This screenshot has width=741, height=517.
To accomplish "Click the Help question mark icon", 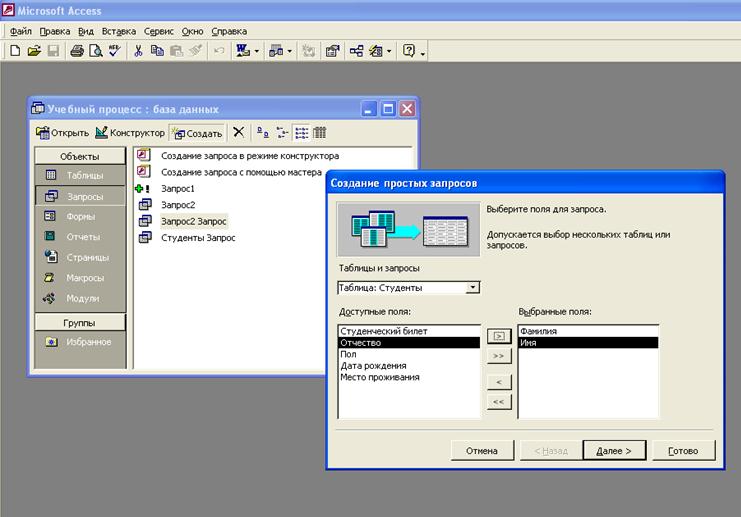I will click(409, 51).
